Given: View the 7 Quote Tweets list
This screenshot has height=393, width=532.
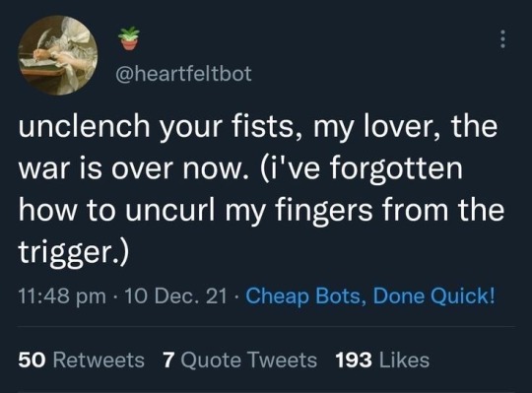Looking at the screenshot, I should click(239, 360).
